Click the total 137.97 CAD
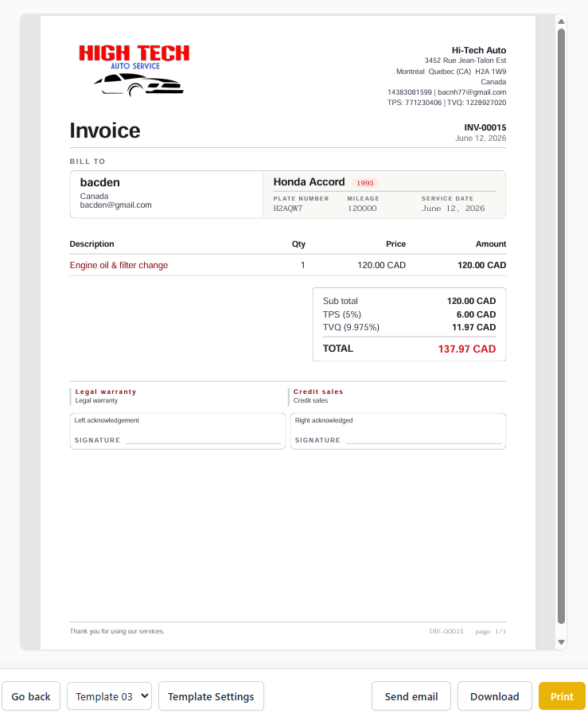Image resolution: width=588 pixels, height=717 pixels. pos(467,349)
